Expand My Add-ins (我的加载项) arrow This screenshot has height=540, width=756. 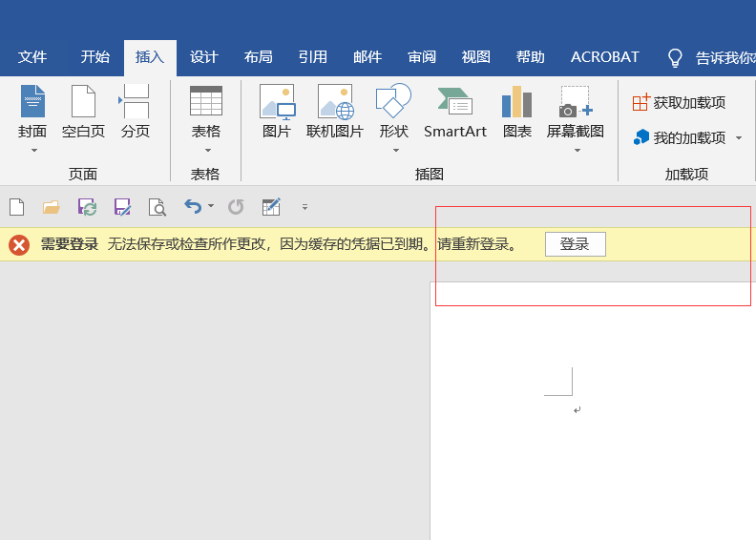(738, 138)
